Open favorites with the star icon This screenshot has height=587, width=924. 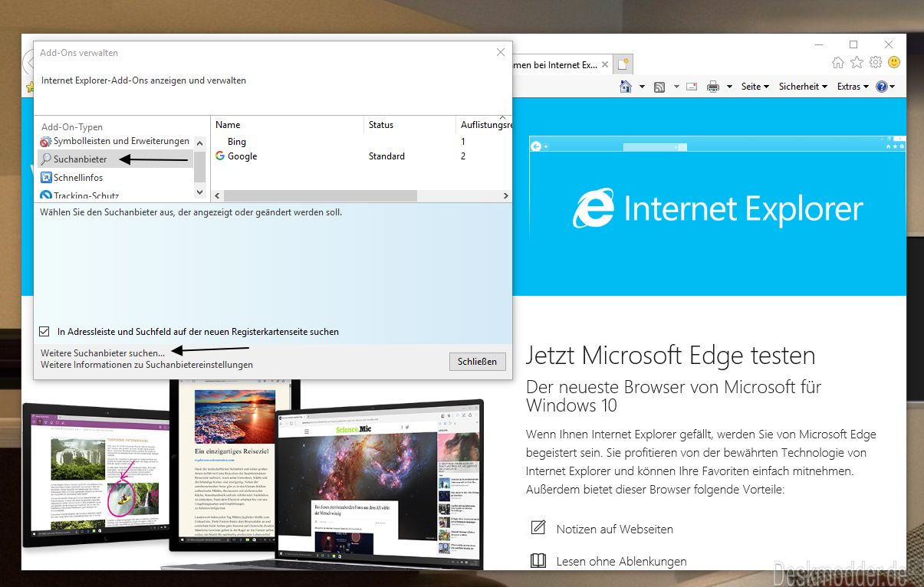pos(857,62)
